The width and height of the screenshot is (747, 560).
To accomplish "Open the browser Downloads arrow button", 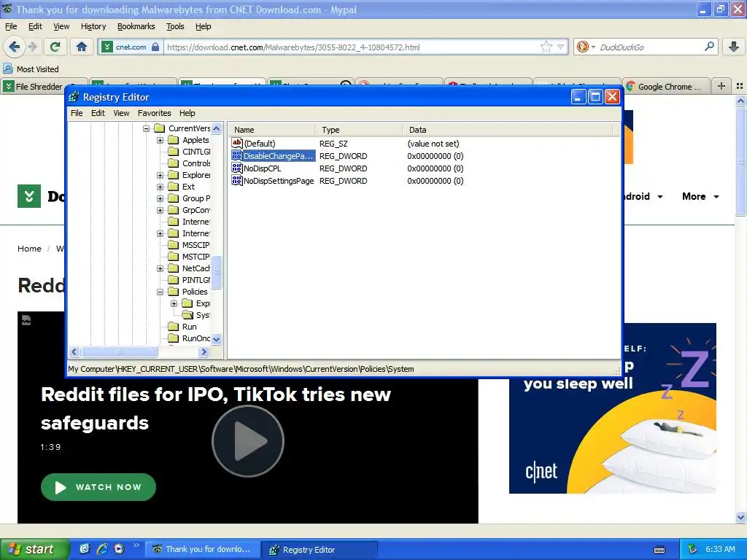I will point(734,47).
